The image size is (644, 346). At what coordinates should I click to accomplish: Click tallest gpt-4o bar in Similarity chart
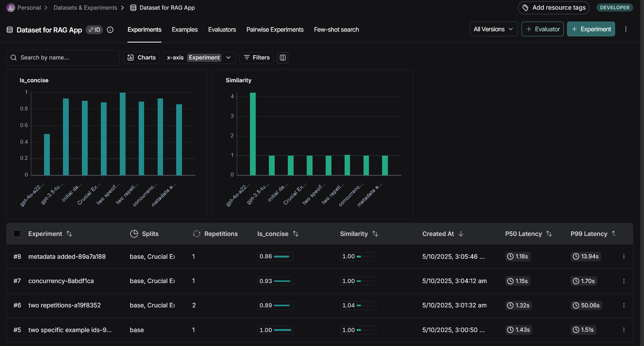pyautogui.click(x=253, y=134)
